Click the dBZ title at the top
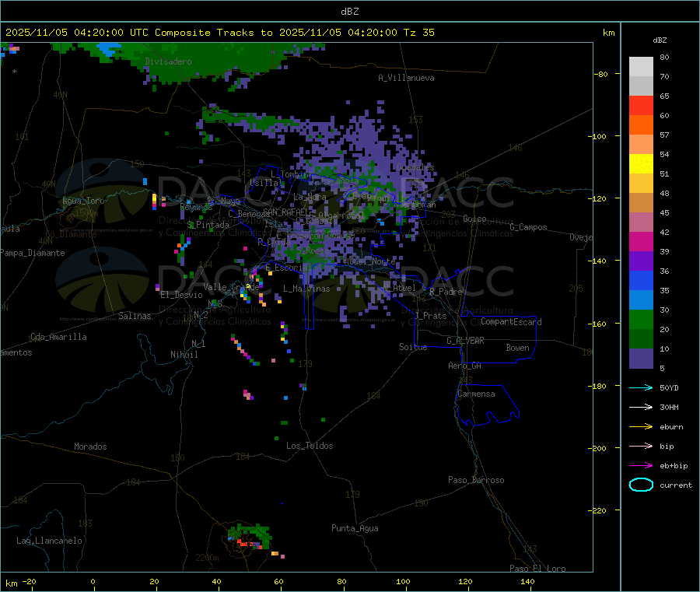 pyautogui.click(x=349, y=12)
